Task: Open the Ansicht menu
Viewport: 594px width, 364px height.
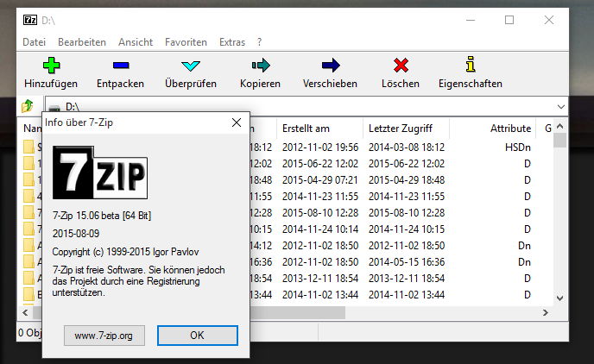Action: coord(136,42)
